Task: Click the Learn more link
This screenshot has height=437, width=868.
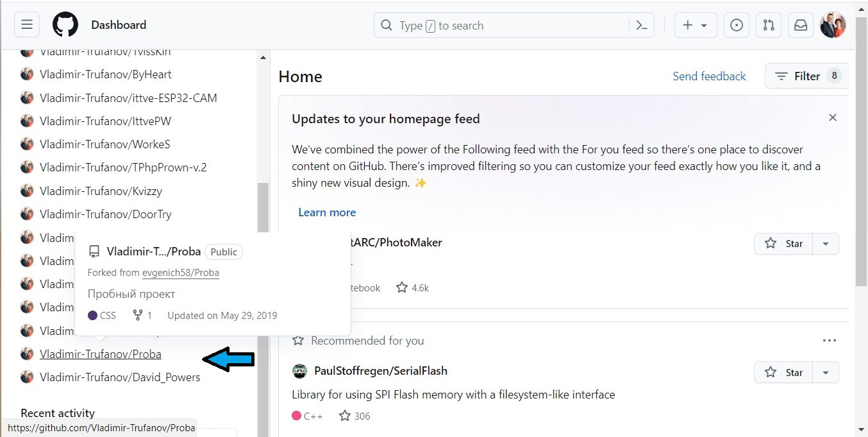Action: (327, 212)
